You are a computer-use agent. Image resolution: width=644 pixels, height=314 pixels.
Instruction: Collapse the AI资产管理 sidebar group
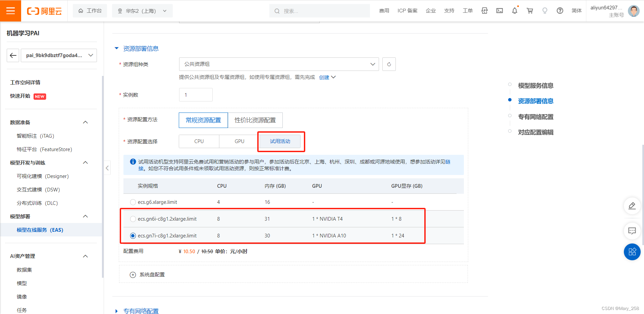(86, 256)
